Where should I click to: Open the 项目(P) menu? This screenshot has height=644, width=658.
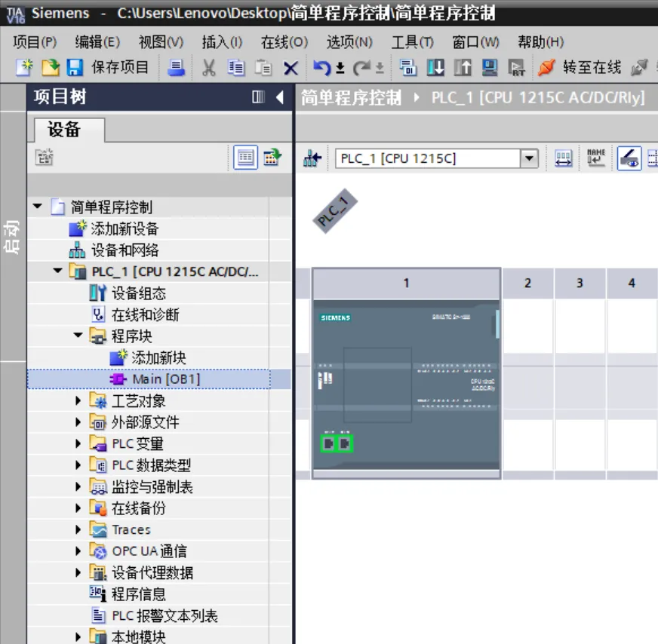click(35, 42)
